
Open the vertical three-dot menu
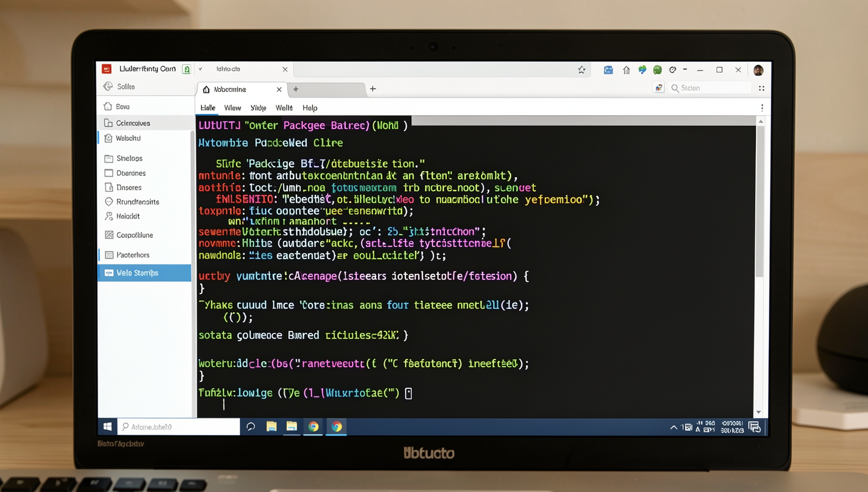tap(762, 108)
